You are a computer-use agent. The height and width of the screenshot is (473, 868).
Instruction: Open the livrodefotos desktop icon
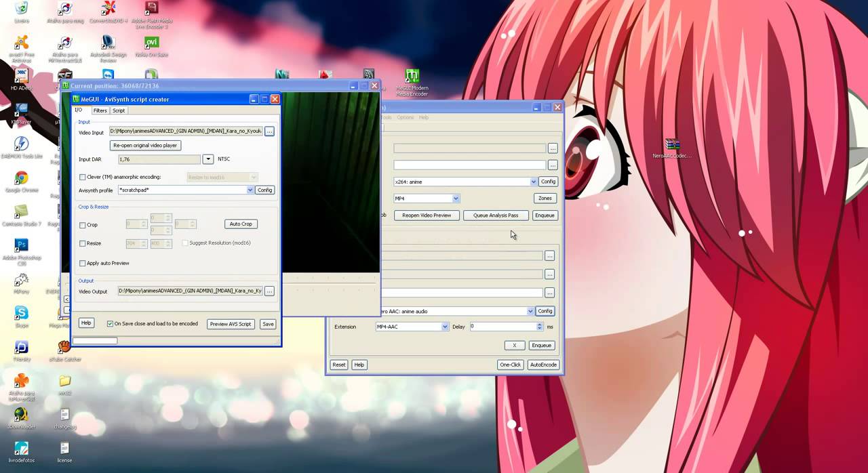click(x=22, y=451)
